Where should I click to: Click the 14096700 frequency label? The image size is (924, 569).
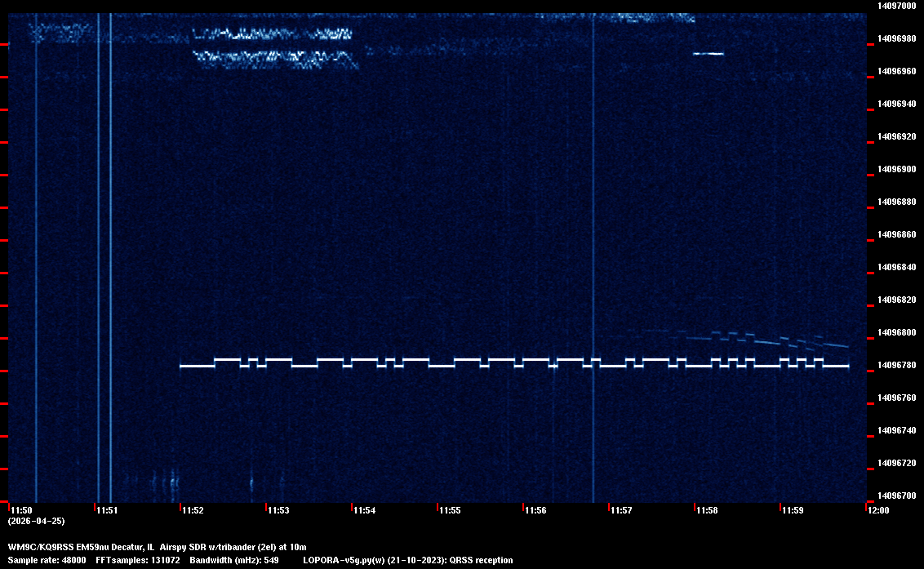tap(895, 496)
